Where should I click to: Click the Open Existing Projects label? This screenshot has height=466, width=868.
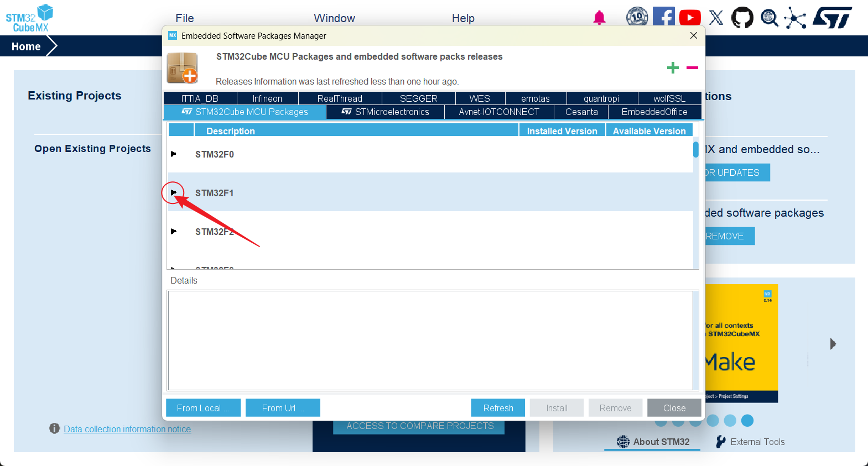(x=92, y=149)
